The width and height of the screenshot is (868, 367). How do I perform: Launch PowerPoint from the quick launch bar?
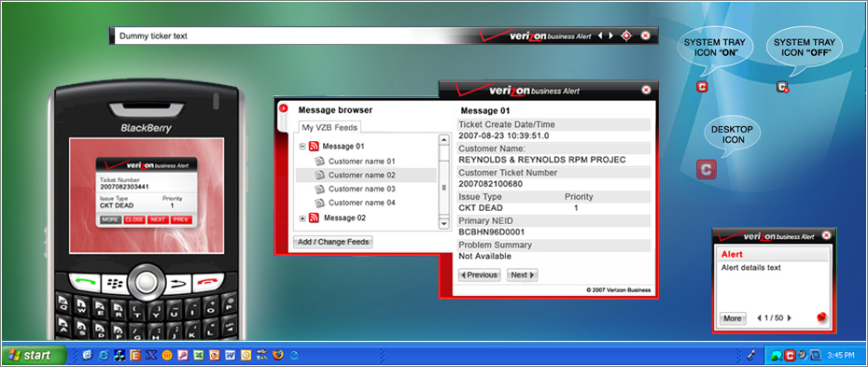(215, 355)
